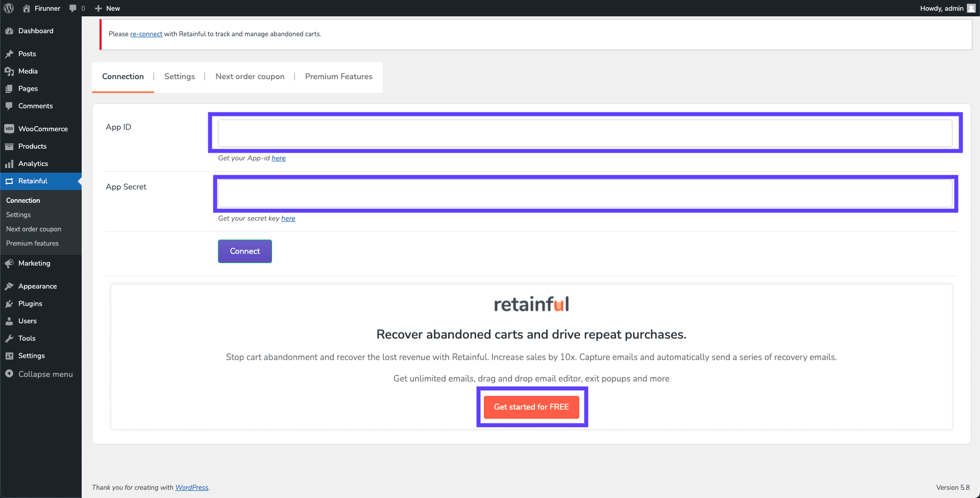Click 'here' link to get secret key

point(288,219)
